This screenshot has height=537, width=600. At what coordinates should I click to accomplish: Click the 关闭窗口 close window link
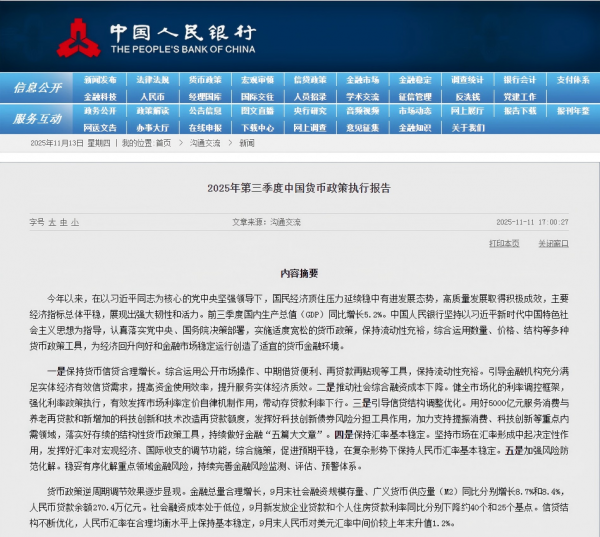pyautogui.click(x=553, y=243)
